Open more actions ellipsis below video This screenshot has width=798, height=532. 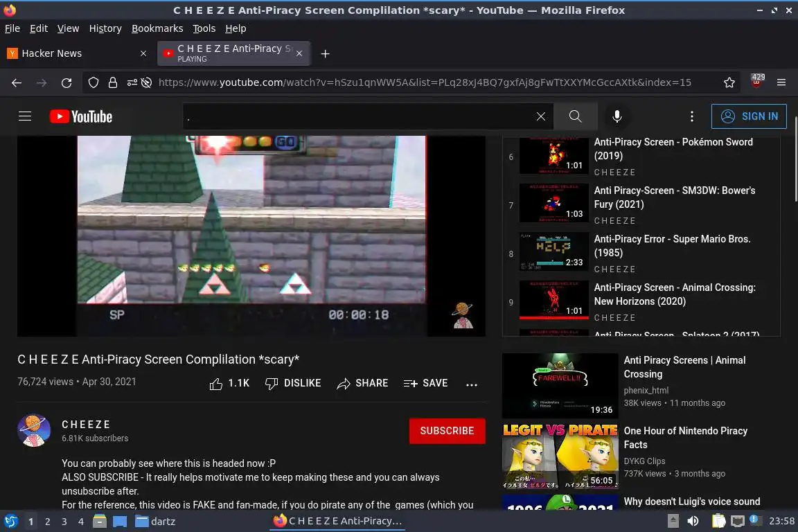pos(472,384)
